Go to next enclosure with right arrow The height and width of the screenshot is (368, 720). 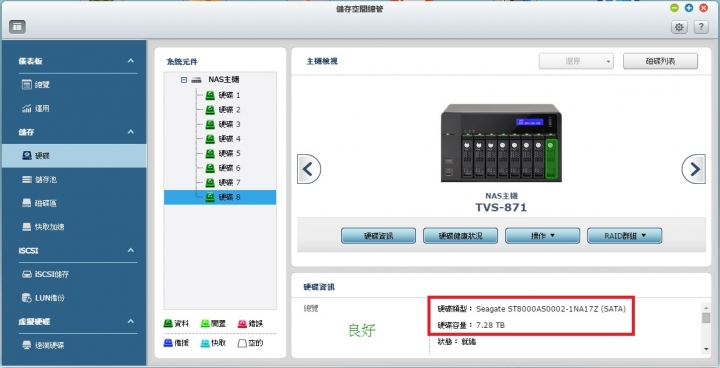(694, 169)
